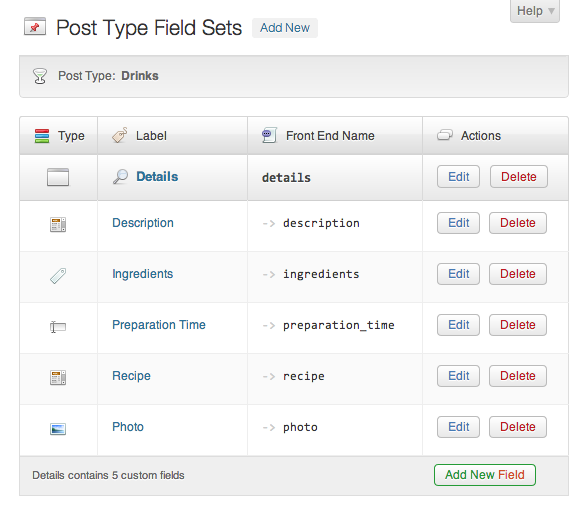The width and height of the screenshot is (583, 511).
Task: Delete the Details field set
Action: coord(519,177)
